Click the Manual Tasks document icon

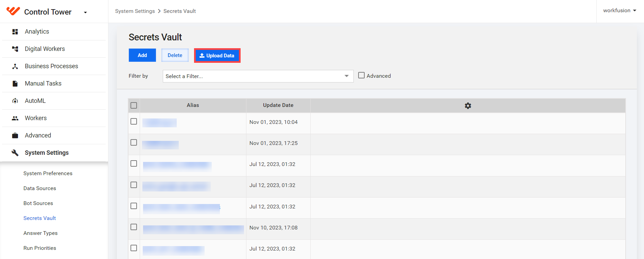click(15, 84)
